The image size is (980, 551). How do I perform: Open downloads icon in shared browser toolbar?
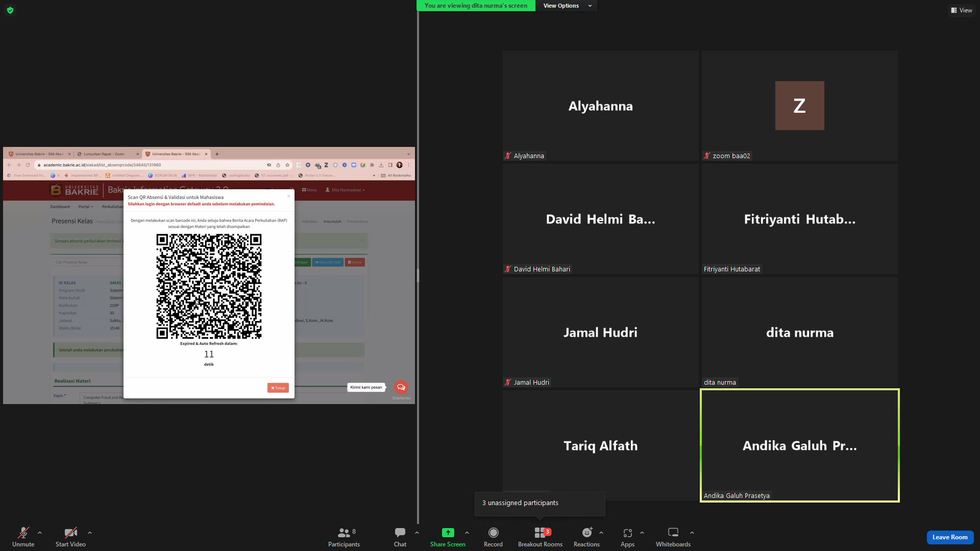tap(381, 165)
